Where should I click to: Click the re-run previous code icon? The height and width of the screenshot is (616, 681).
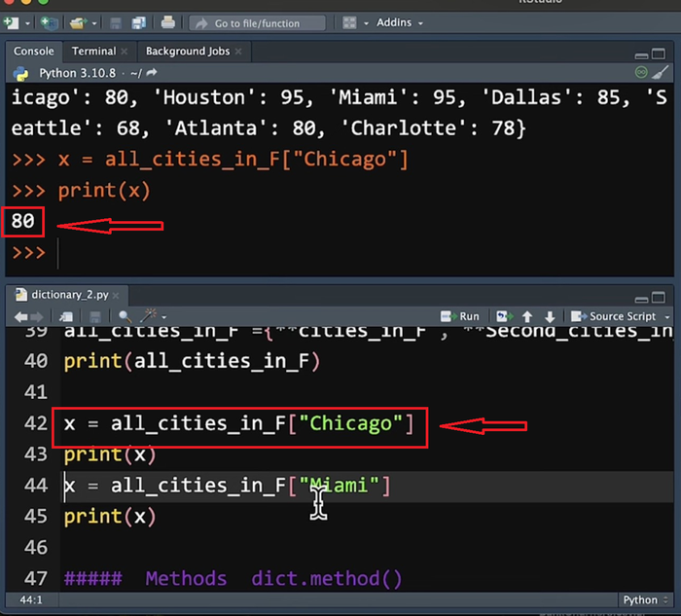click(x=503, y=316)
